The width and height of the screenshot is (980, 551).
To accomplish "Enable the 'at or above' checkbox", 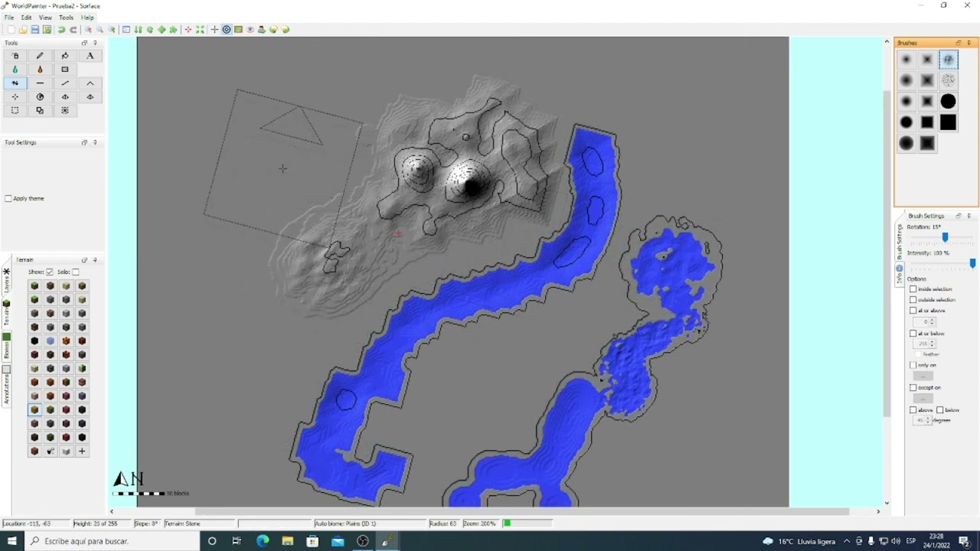I will [x=913, y=311].
